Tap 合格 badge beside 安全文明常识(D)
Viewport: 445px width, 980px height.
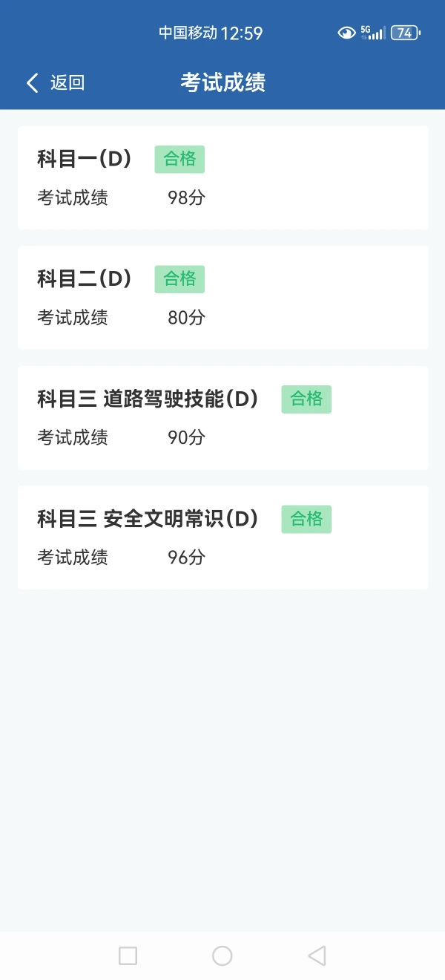click(x=306, y=520)
